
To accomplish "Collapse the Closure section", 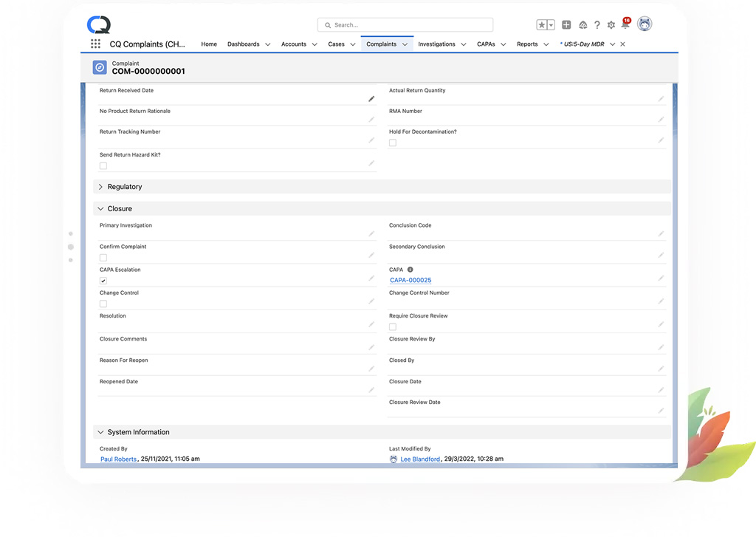I will (x=100, y=209).
